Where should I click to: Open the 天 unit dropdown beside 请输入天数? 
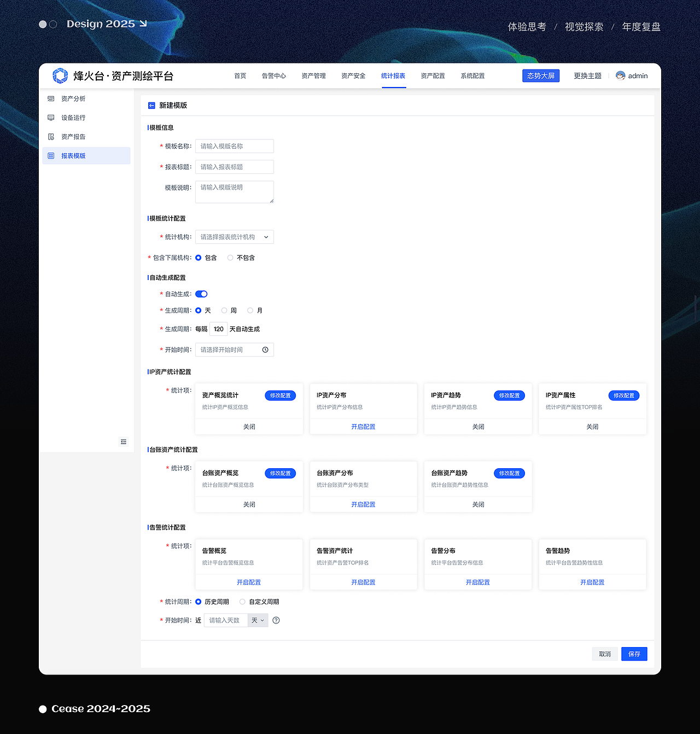tap(258, 620)
